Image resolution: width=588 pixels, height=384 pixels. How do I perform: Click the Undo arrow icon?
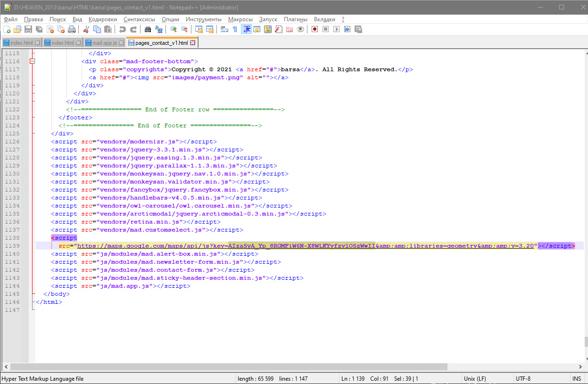point(123,29)
